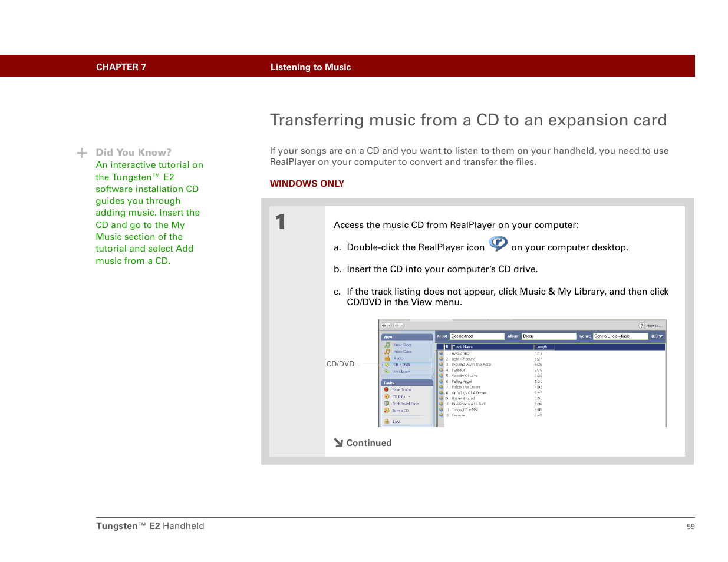Click the My Library icon
This screenshot has width=728, height=562.
[387, 372]
